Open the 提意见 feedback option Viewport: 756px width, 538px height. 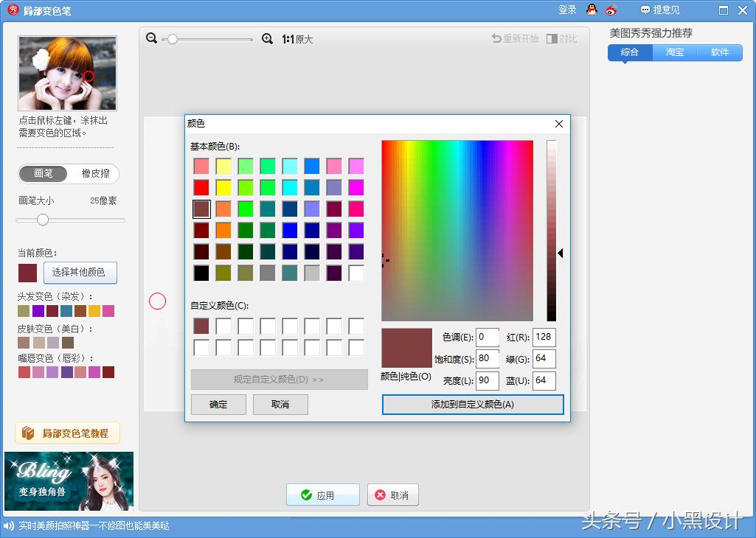click(660, 10)
